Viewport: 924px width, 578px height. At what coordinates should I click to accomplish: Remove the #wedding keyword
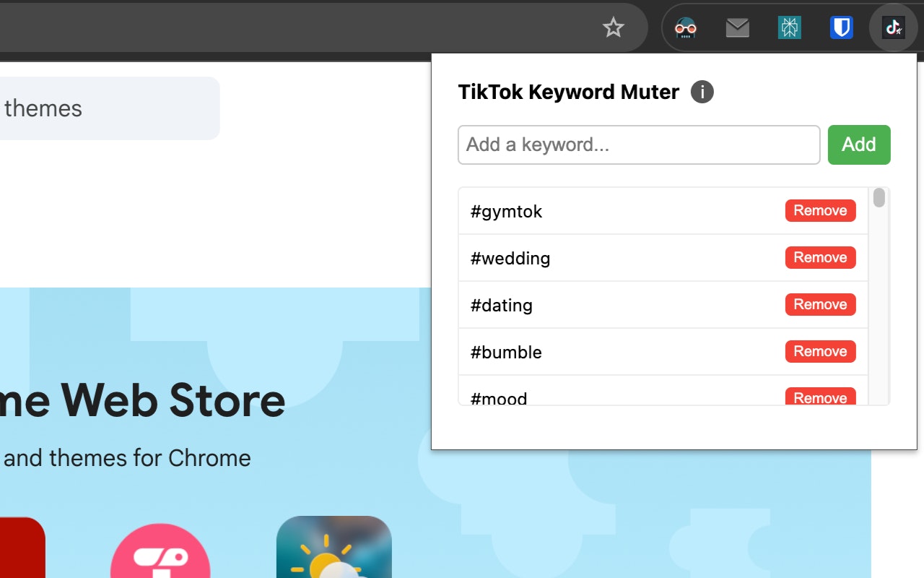point(820,257)
